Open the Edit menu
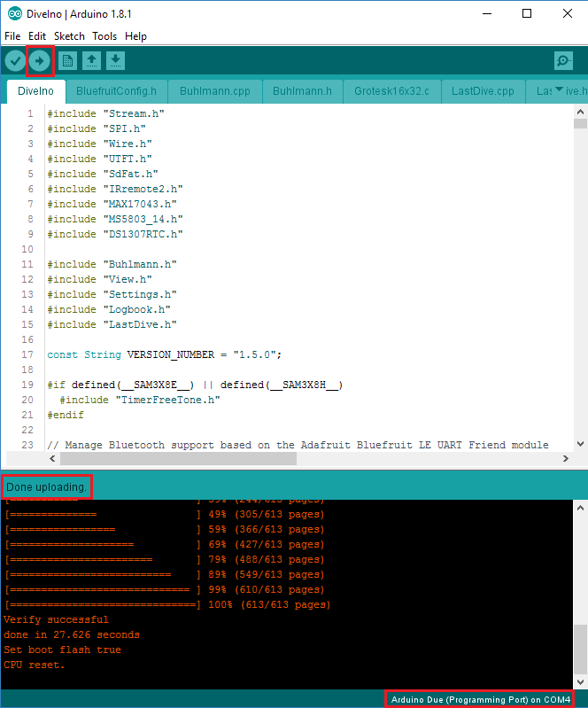The width and height of the screenshot is (588, 708). tap(37, 36)
